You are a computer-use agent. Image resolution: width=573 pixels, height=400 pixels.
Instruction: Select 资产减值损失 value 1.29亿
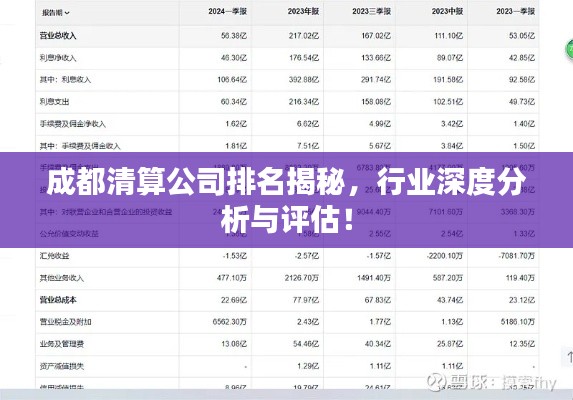click(308, 366)
